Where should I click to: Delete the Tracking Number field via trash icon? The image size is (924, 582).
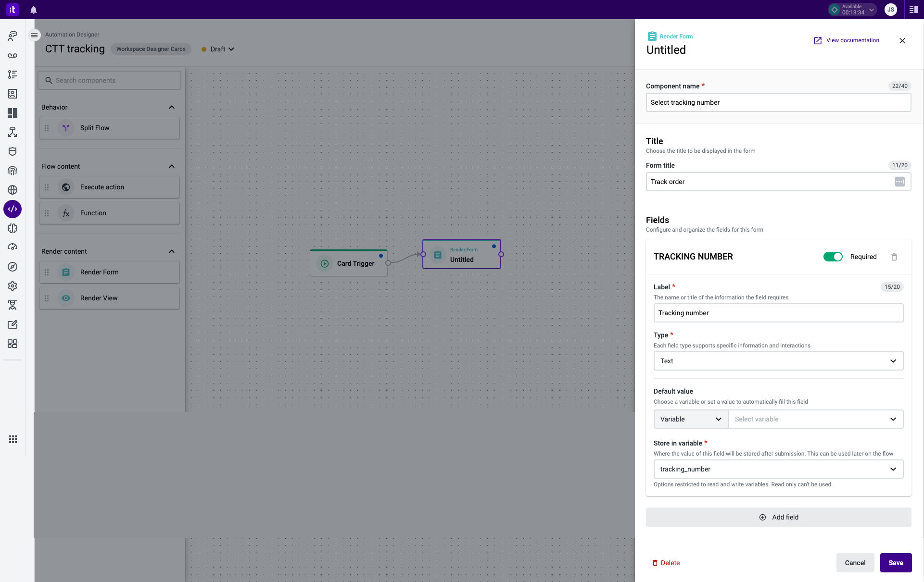[894, 257]
